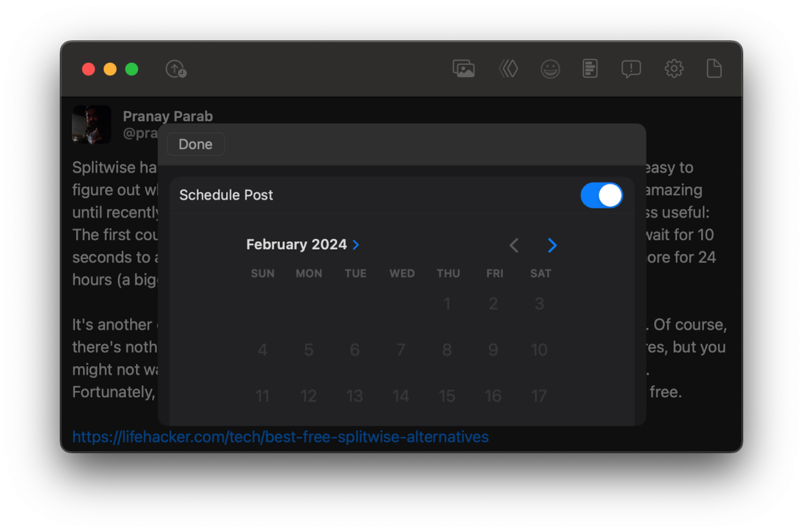Click the upload/publish icon
Viewport: 803px width, 532px height.
point(176,69)
